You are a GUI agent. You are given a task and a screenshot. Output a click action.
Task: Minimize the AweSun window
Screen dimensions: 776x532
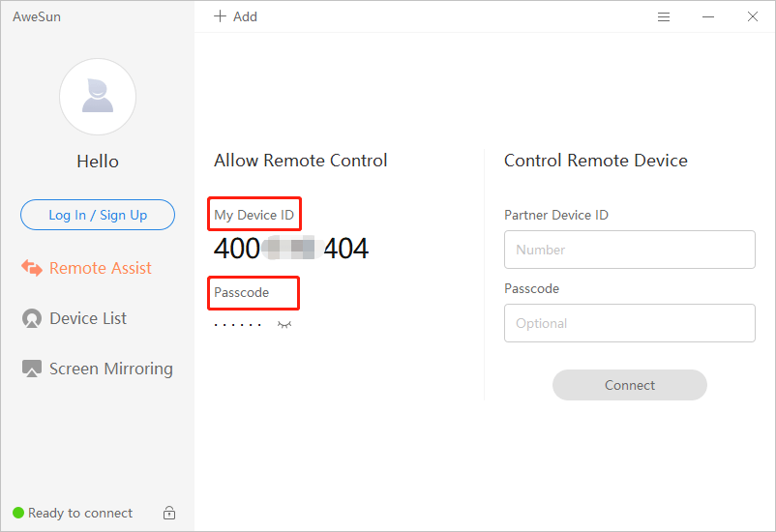(x=708, y=16)
